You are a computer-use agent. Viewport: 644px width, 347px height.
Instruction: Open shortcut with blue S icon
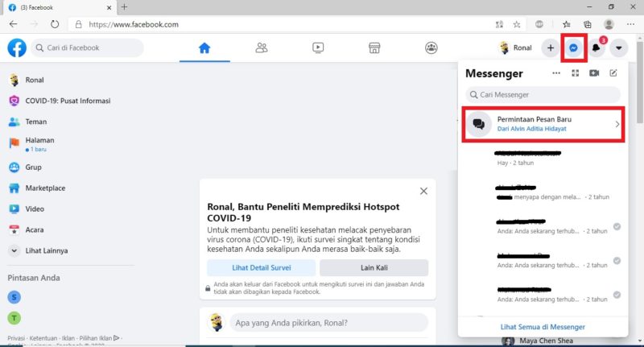point(14,297)
